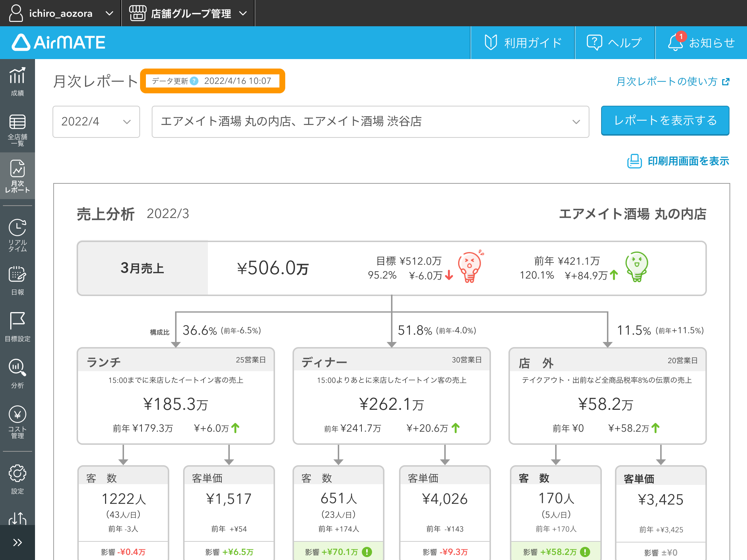Open 利用ガイド usage guide menu
The height and width of the screenshot is (560, 747).
pyautogui.click(x=523, y=43)
